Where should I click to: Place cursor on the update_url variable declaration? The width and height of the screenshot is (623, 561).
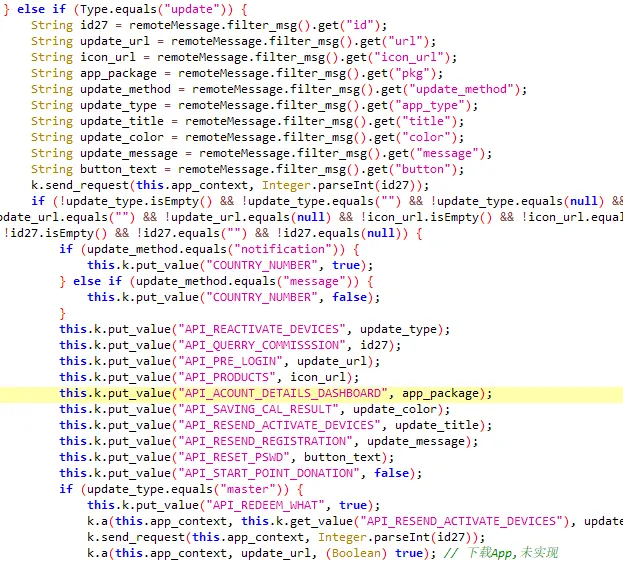point(115,41)
